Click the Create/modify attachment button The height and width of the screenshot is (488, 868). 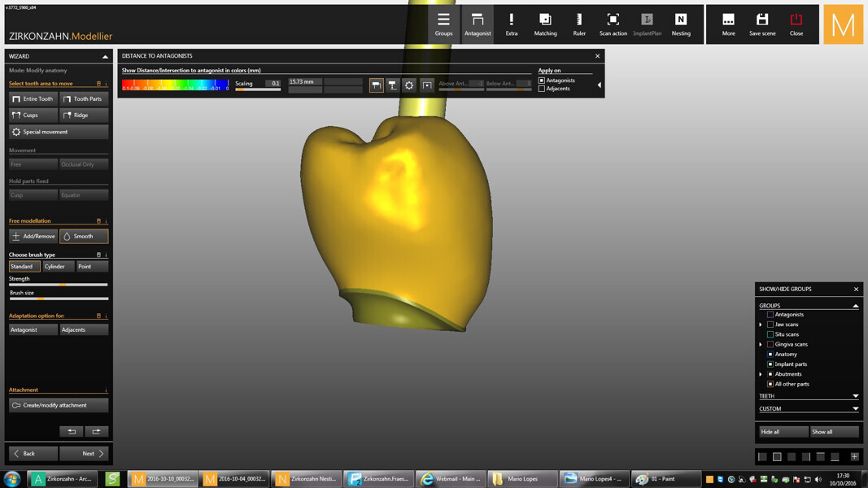click(59, 405)
